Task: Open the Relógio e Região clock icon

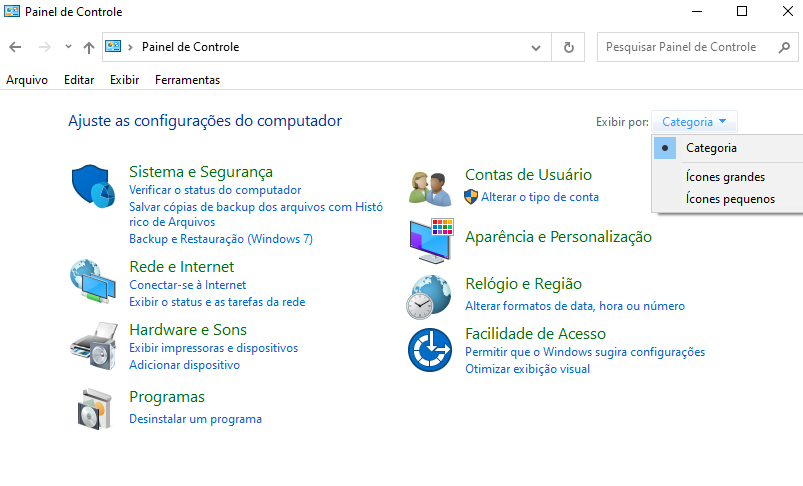Action: (429, 297)
